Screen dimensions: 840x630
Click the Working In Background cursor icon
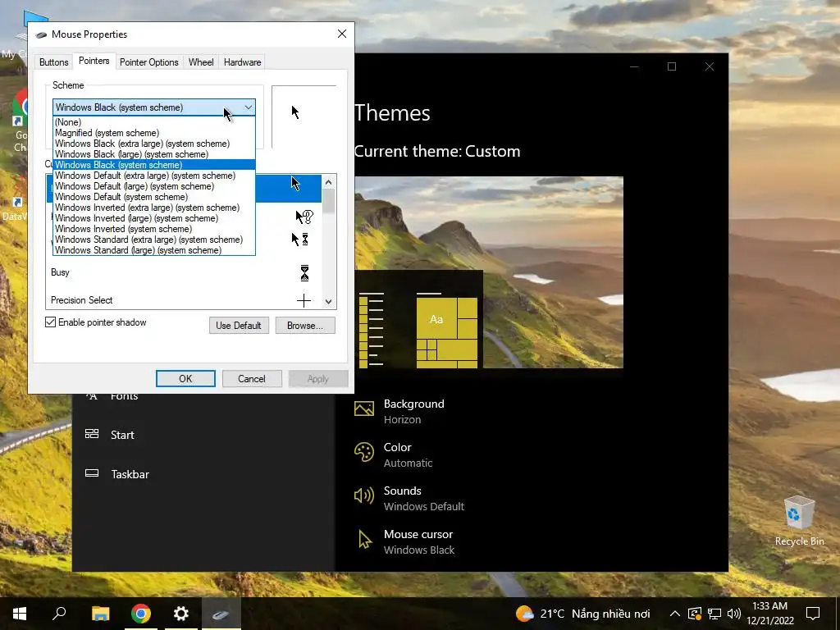(300, 239)
